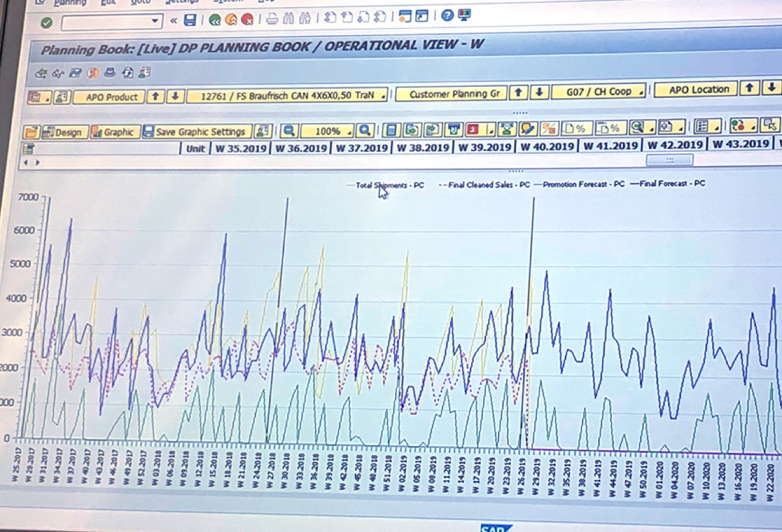Click the down arrow next to APO Product
782x532 pixels.
(x=175, y=96)
